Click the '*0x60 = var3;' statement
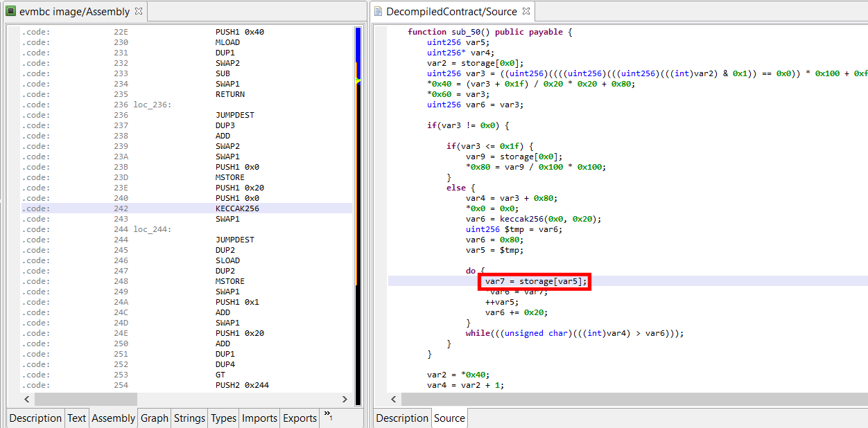Viewport: 868px width, 428px height. 458,94
